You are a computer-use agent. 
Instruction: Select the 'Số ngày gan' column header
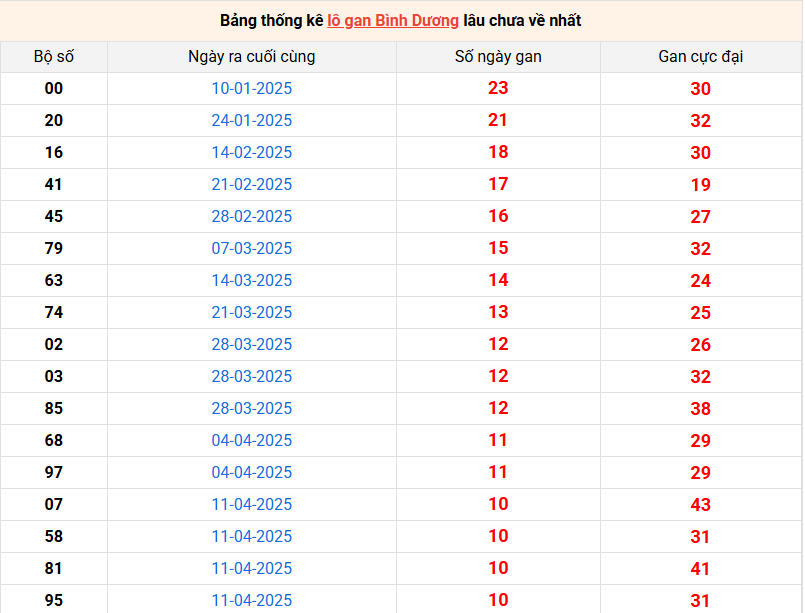(498, 57)
